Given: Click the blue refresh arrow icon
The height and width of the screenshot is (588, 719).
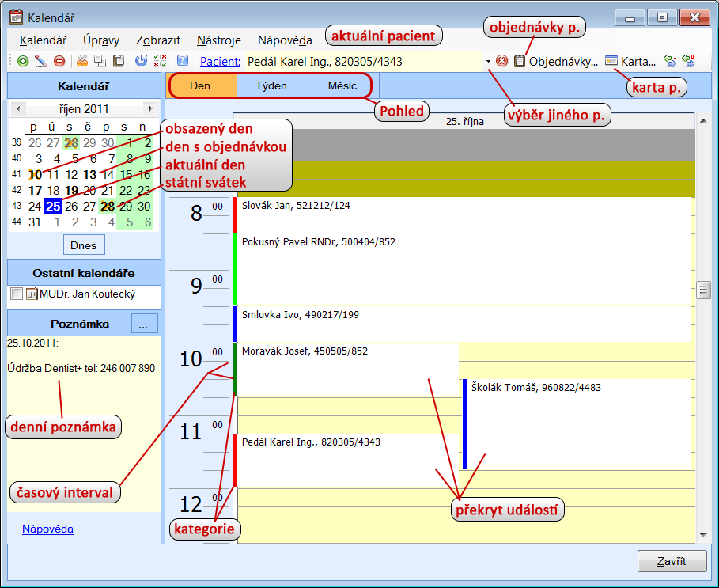Looking at the screenshot, I should click(x=142, y=61).
